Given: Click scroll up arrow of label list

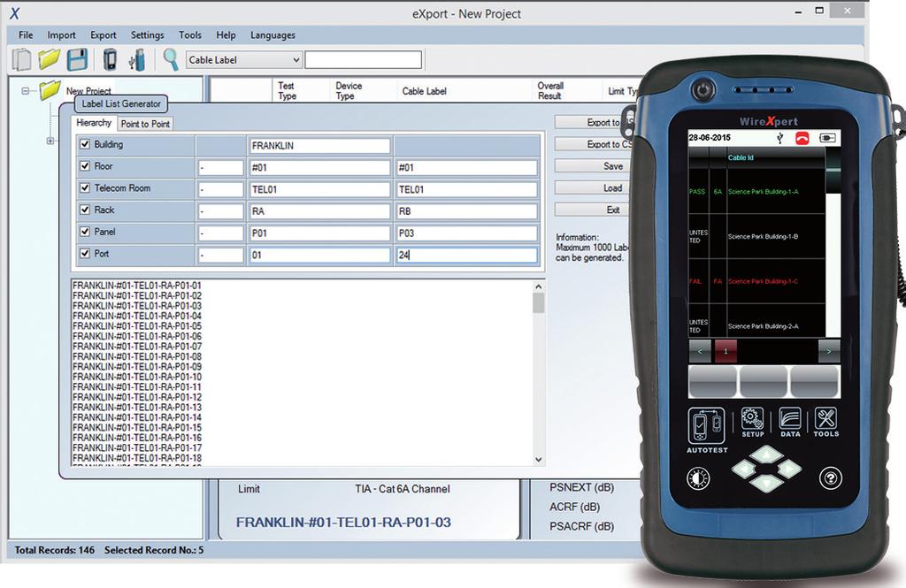Looking at the screenshot, I should [539, 286].
